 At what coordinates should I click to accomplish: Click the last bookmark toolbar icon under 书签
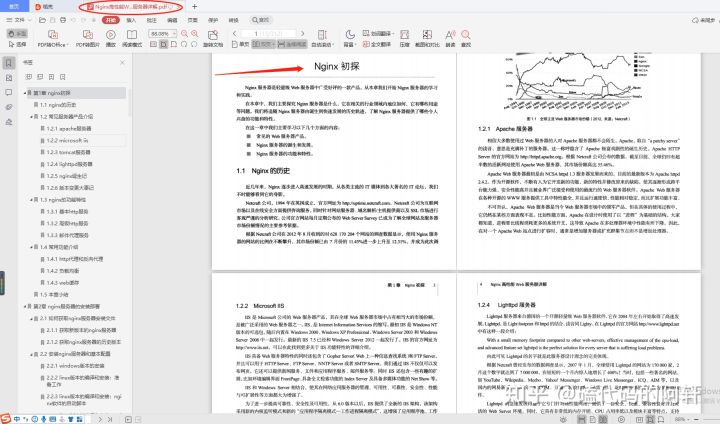coord(62,77)
